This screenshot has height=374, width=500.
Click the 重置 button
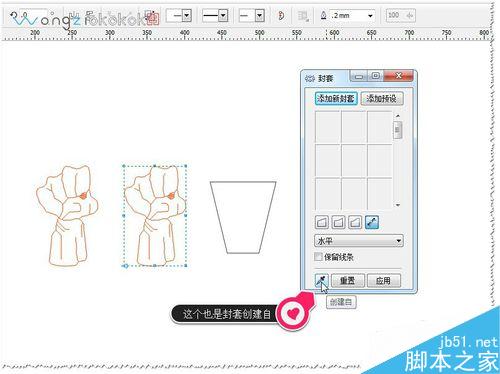348,281
